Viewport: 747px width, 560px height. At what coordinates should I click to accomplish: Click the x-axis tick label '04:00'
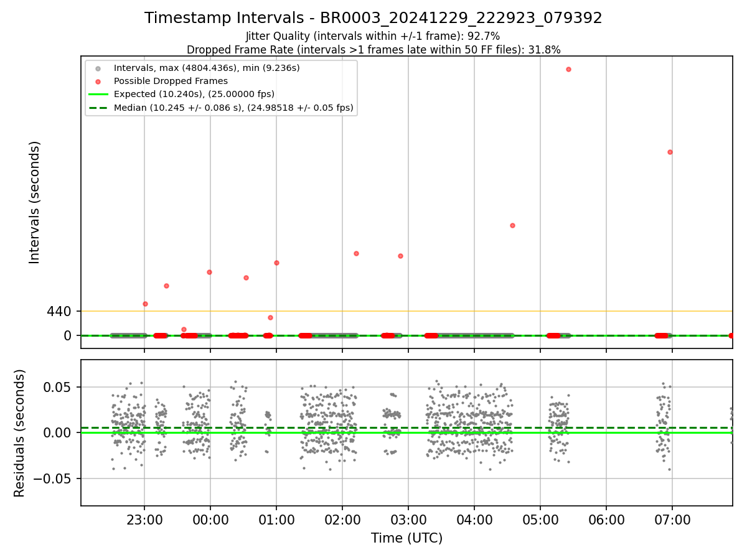pos(474,519)
